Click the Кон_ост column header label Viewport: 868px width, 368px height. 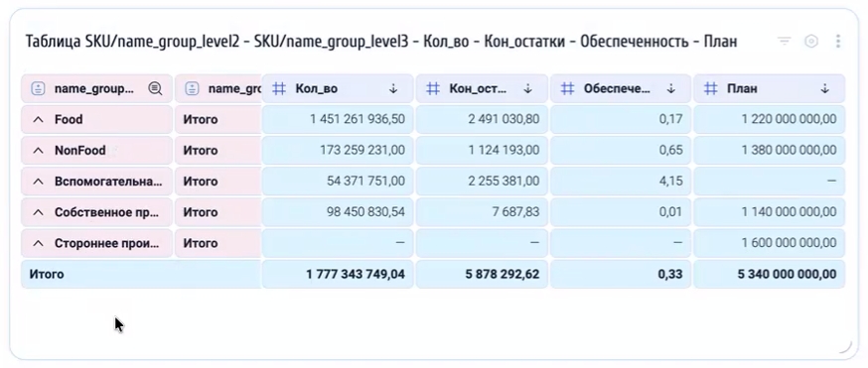point(479,88)
